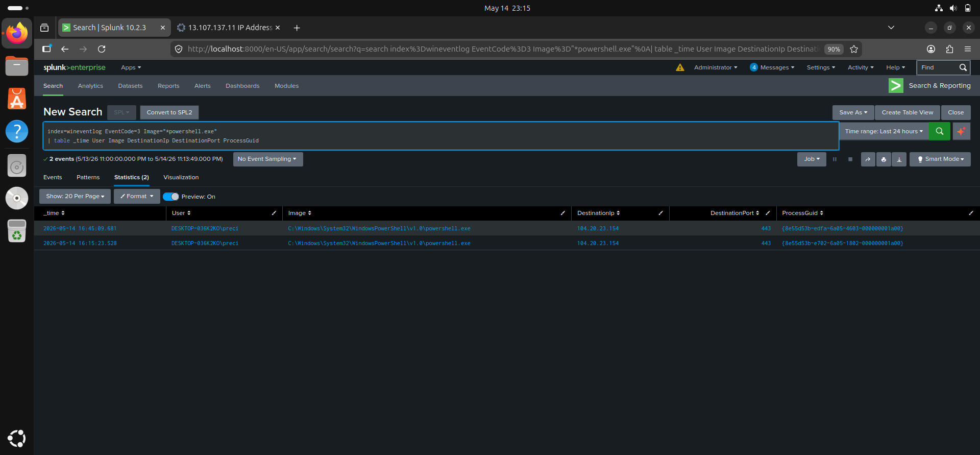Click the Find search magnifier icon
Screen dimensions: 980x455
tap(963, 67)
